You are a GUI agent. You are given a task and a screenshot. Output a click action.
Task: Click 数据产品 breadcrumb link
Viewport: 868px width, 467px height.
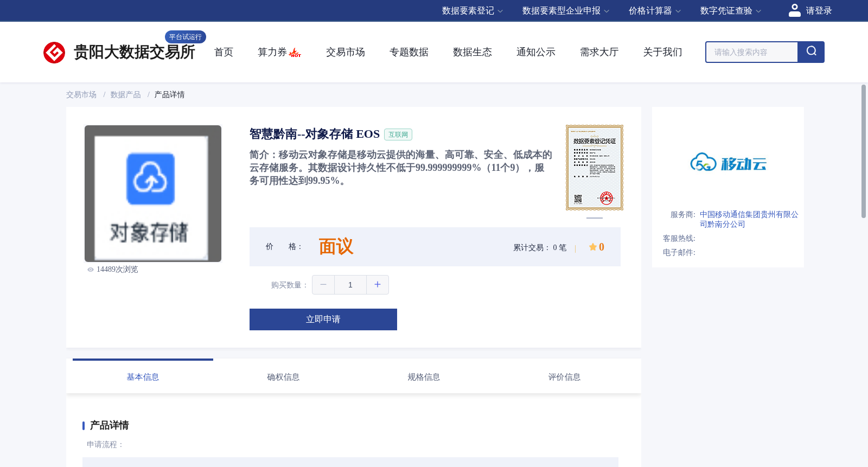tap(126, 95)
